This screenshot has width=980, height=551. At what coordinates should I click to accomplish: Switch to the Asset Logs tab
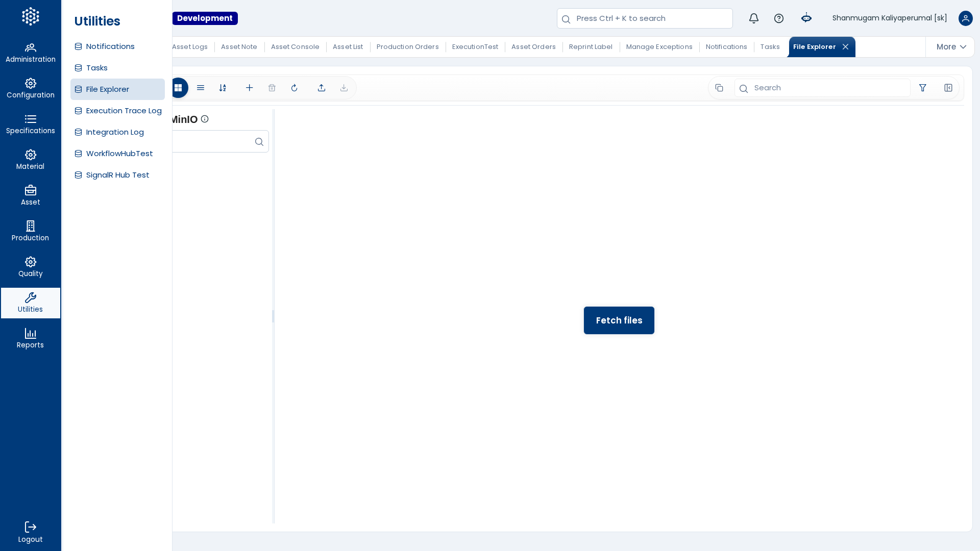coord(190,47)
